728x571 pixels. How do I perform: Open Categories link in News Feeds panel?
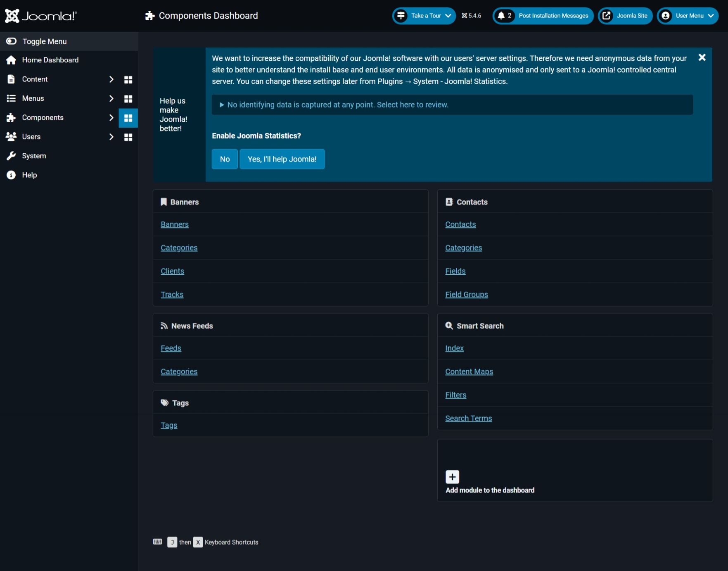[179, 372]
